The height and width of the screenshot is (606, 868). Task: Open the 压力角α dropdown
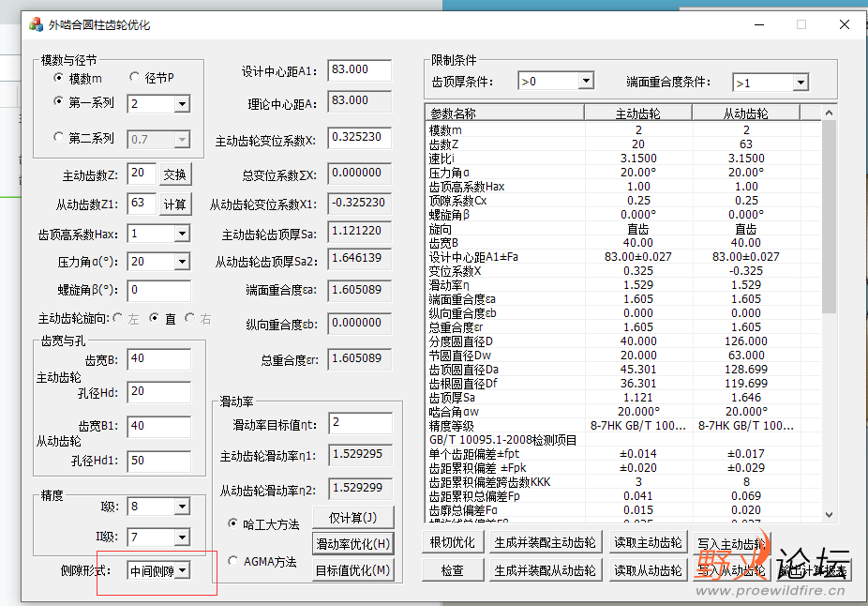(182, 262)
